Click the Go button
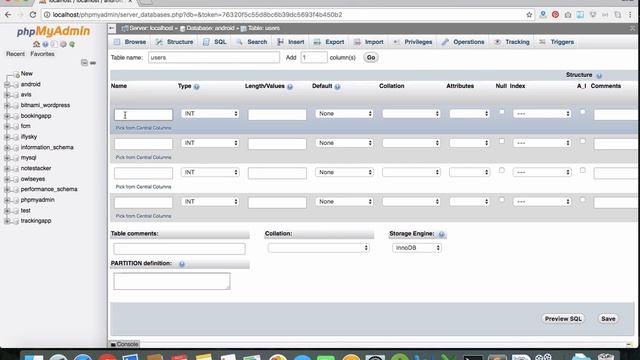The image size is (640, 360). 371,58
